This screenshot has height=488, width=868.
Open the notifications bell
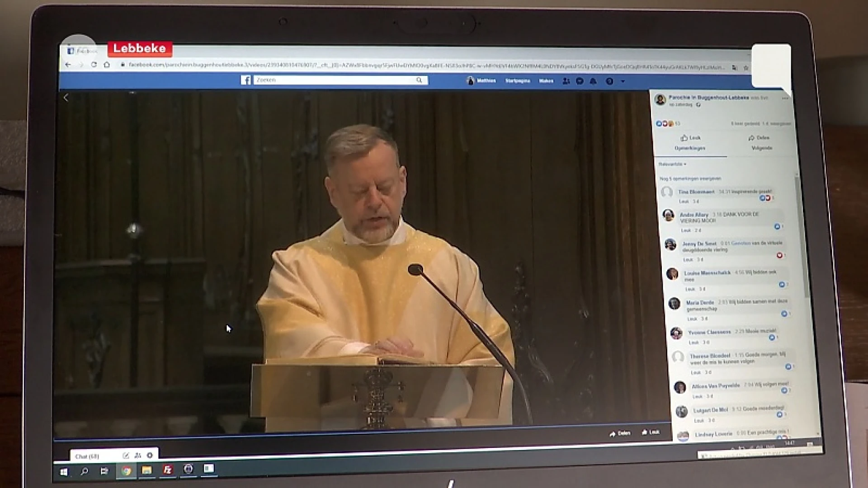coord(593,81)
